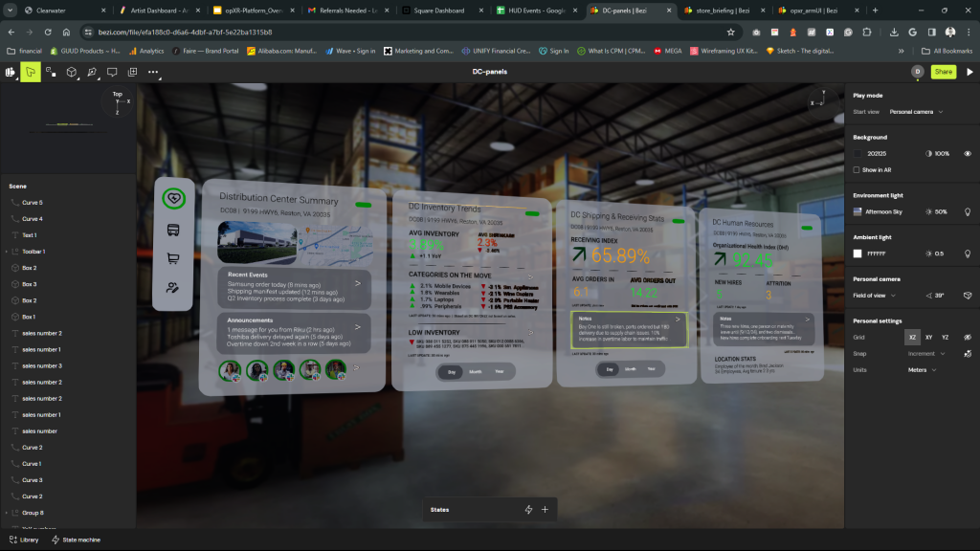Image resolution: width=980 pixels, height=551 pixels.
Task: Enable the Show in AR checkbox
Action: click(857, 169)
